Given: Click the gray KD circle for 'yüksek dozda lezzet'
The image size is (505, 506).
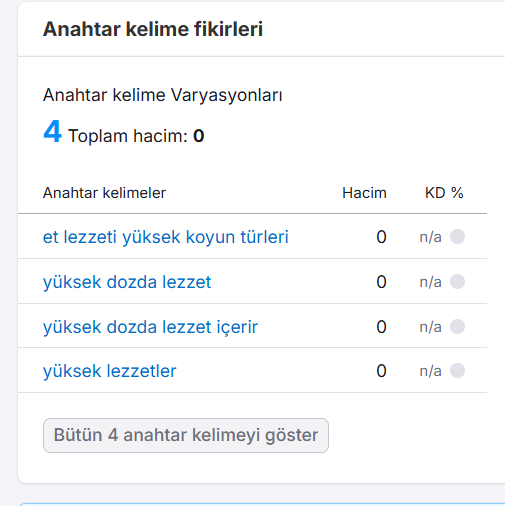Looking at the screenshot, I should [x=457, y=282].
